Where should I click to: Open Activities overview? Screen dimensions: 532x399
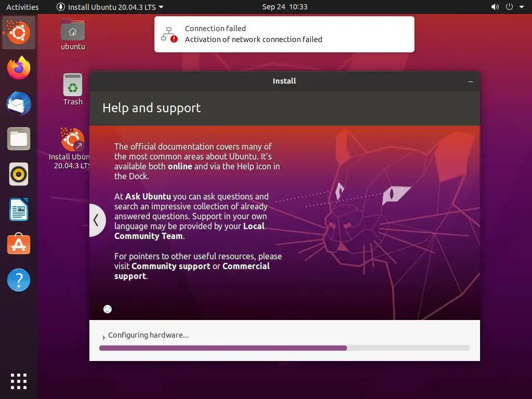[x=22, y=7]
